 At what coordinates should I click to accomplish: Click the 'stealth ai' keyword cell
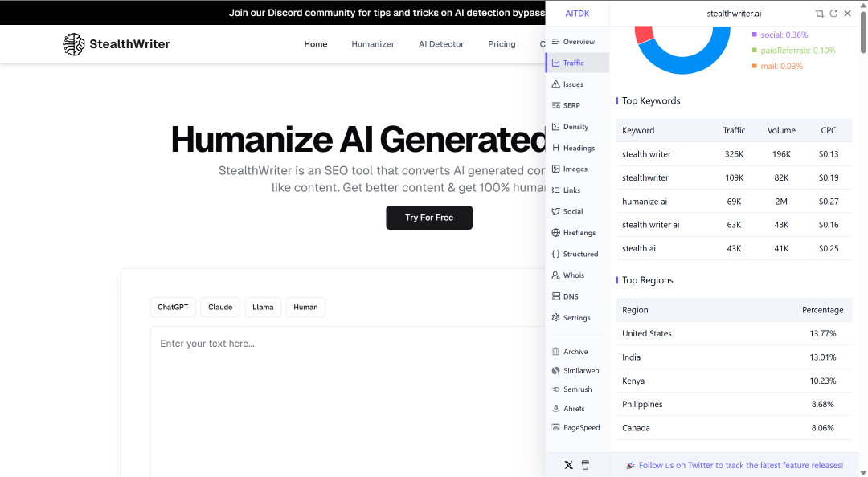pyautogui.click(x=638, y=248)
